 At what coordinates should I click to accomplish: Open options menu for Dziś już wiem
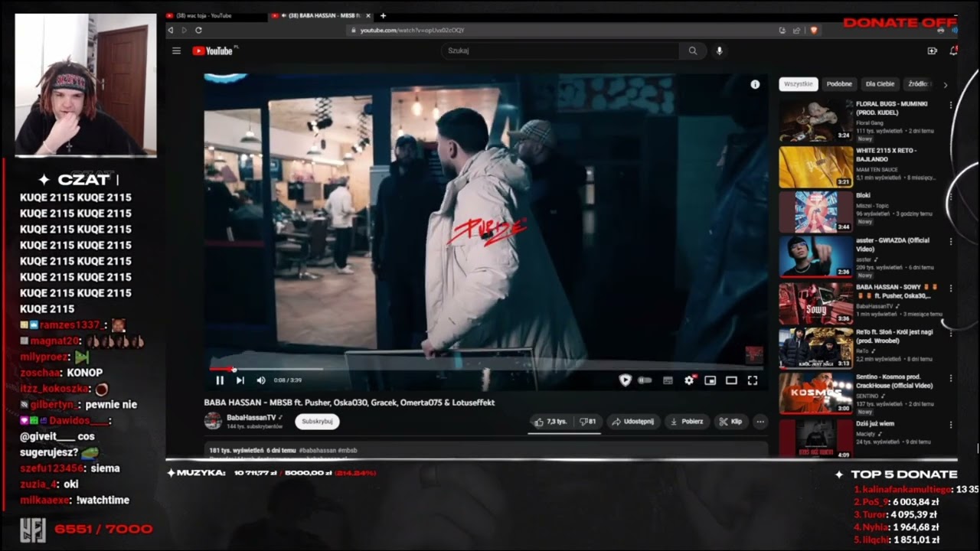coord(951,424)
